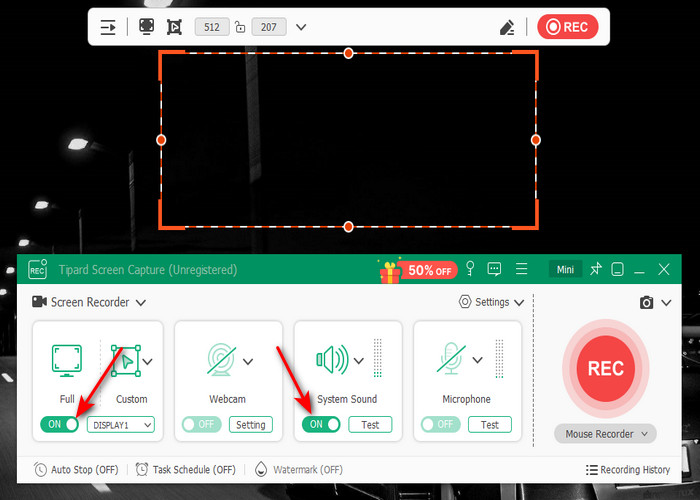Expand the System Sound device chevron
The height and width of the screenshot is (500, 700).
359,361
